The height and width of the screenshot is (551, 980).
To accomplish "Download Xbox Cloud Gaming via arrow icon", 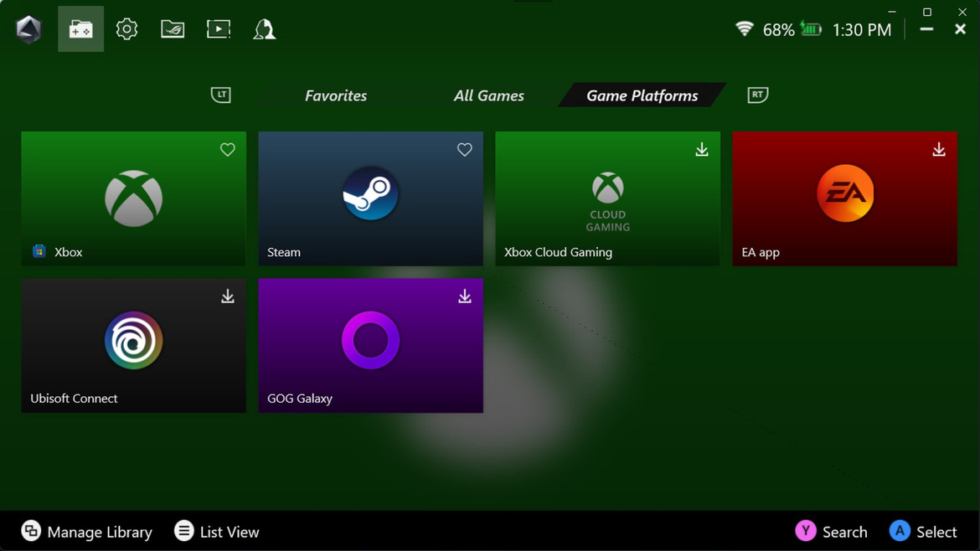I will pos(702,149).
